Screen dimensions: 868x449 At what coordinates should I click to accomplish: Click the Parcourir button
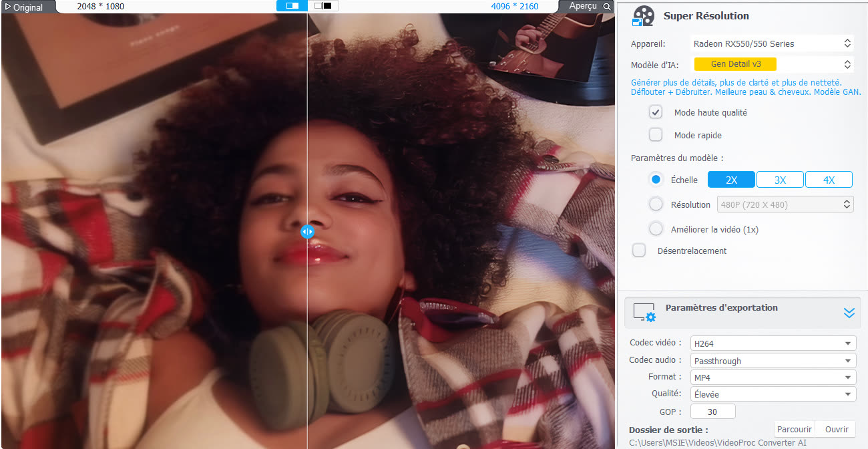(794, 429)
